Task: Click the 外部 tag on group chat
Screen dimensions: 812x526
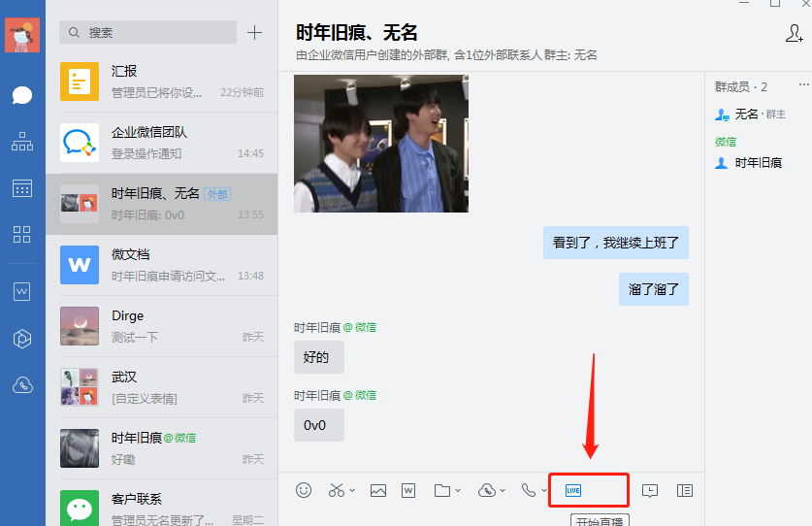Action: pyautogui.click(x=217, y=194)
